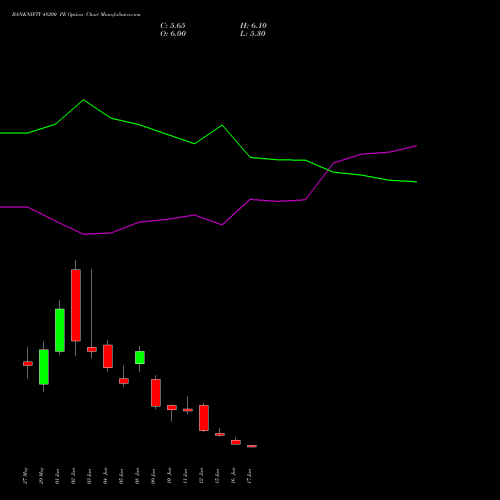
Task: Click the green candle above '01 Jun'
Action: click(x=60, y=330)
